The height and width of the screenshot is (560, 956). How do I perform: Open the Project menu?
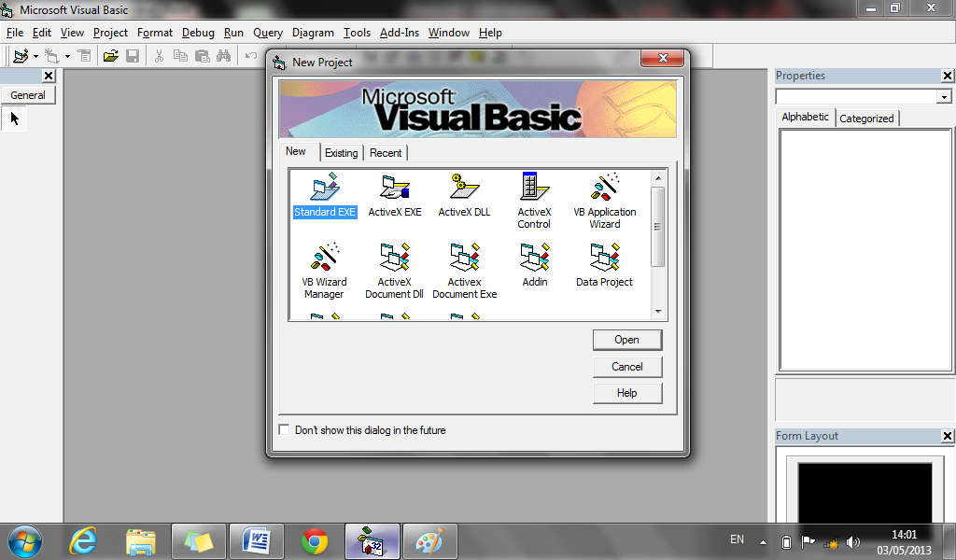click(x=110, y=33)
